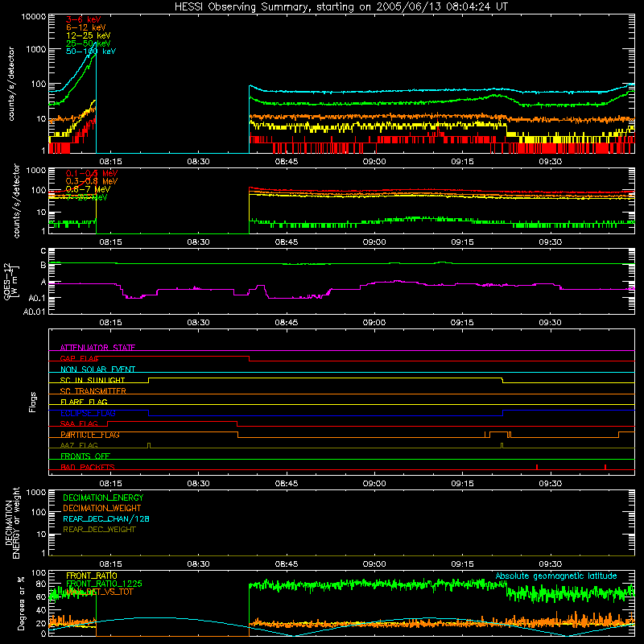Click the A47_FLAG label
Viewport: 644px width, 644px height.
click(79, 445)
